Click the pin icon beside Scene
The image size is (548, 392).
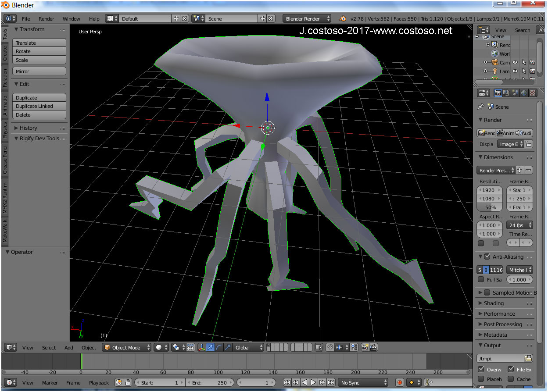point(481,107)
